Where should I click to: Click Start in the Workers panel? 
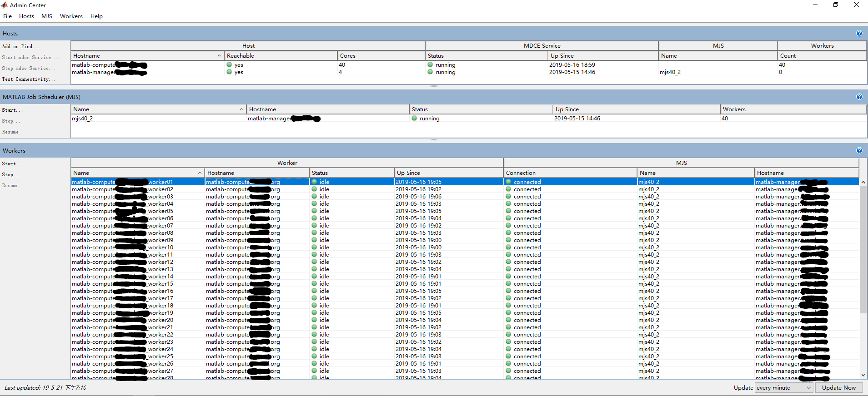(x=12, y=163)
